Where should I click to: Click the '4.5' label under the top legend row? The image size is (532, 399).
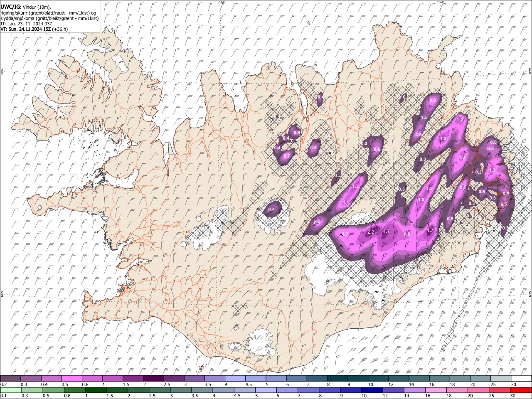pos(249,384)
